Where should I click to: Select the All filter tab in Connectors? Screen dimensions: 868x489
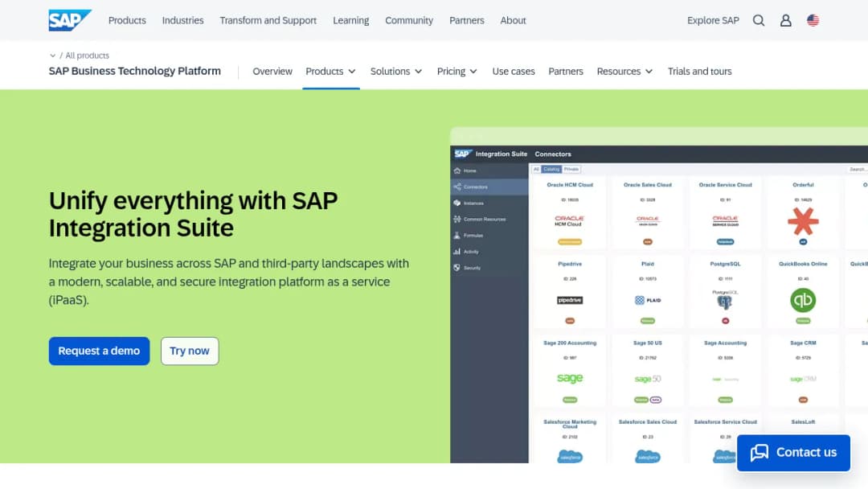pyautogui.click(x=536, y=170)
